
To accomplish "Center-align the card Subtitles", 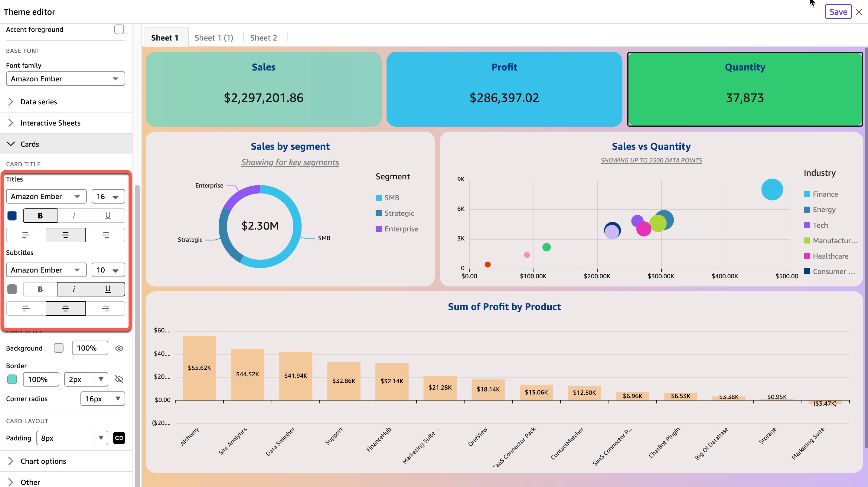I will pos(65,309).
